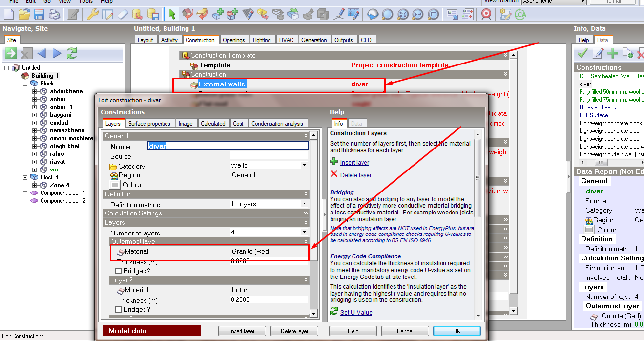
Task: Click the wrench model options icon
Action: tap(93, 14)
